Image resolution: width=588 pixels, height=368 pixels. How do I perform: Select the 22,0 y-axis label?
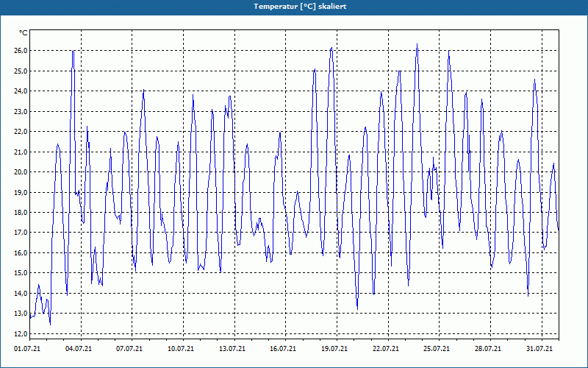click(21, 132)
